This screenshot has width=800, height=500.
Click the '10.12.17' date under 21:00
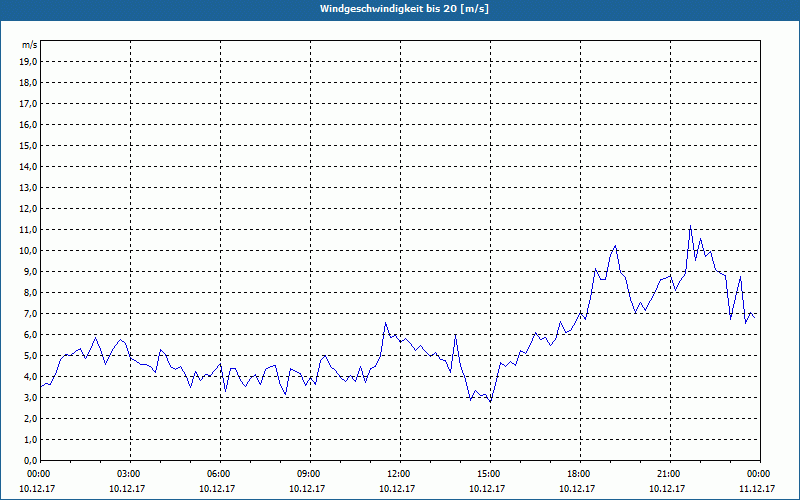point(667,488)
